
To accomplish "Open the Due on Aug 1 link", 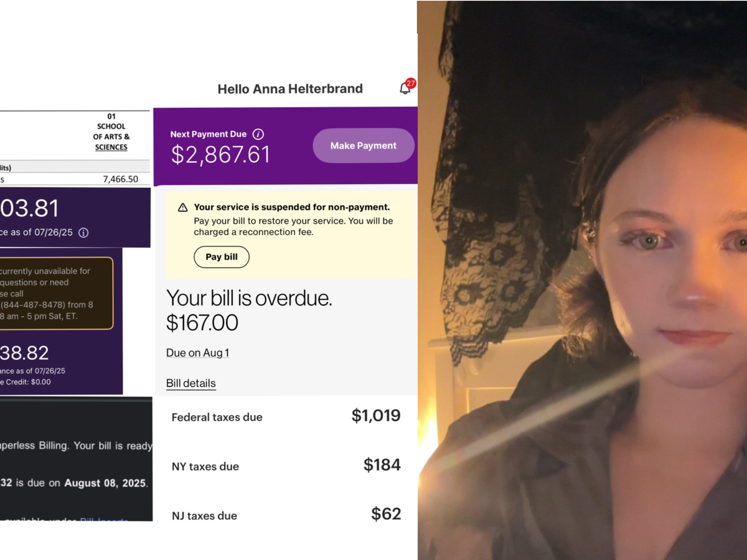I will point(197,353).
